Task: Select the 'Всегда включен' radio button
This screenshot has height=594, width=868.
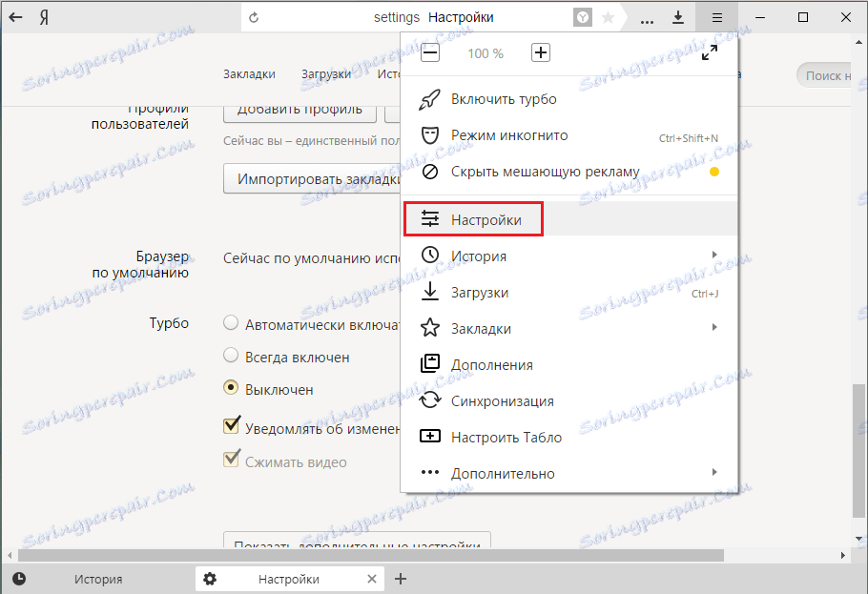Action: pos(230,356)
